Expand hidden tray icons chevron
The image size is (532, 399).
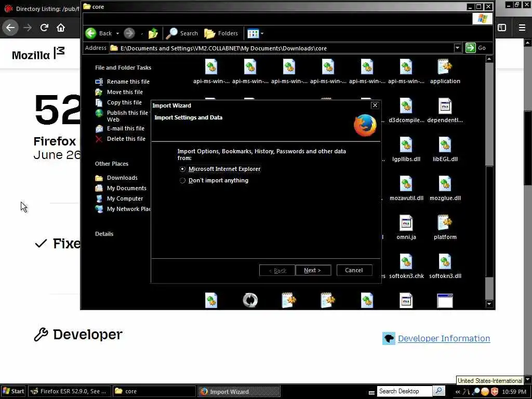click(458, 392)
